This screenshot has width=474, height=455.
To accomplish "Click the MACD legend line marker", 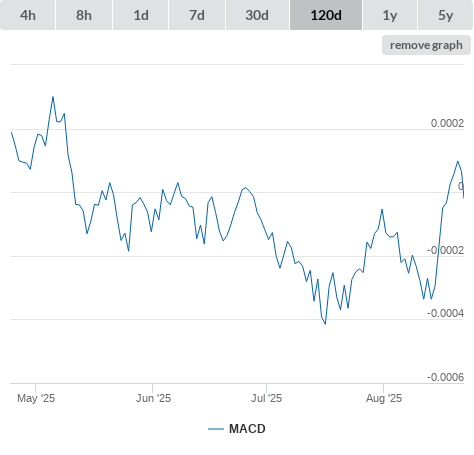I will (x=216, y=429).
